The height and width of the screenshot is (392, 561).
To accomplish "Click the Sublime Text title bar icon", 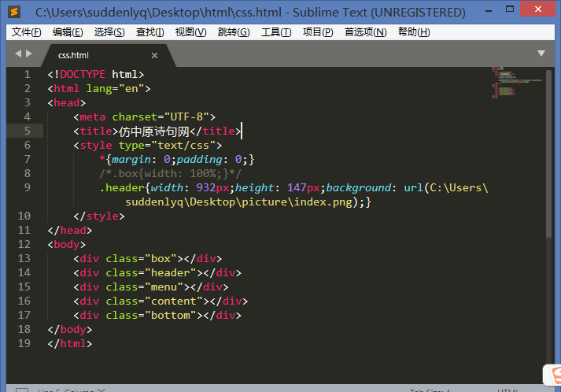I will pos(14,12).
